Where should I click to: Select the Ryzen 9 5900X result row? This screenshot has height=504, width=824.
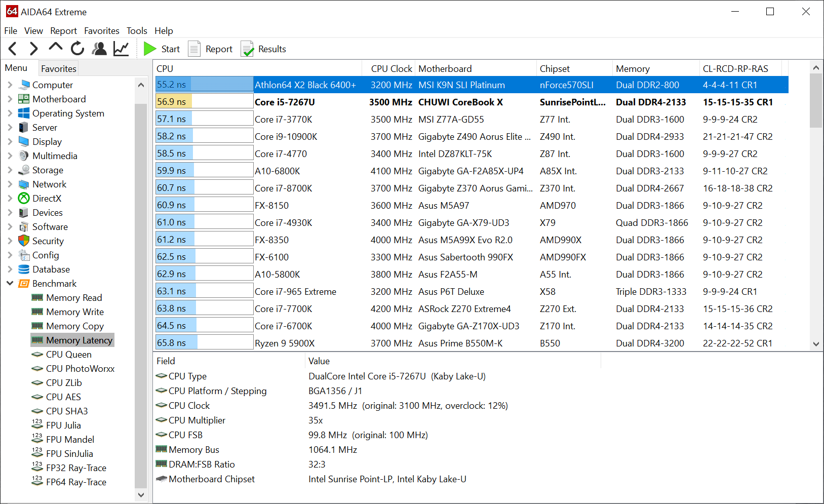coord(472,343)
